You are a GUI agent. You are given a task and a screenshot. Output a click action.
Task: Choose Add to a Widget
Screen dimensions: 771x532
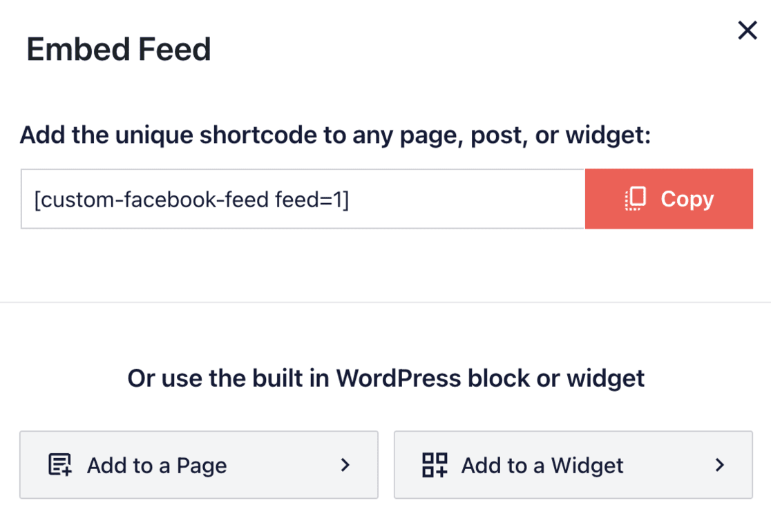coord(573,465)
